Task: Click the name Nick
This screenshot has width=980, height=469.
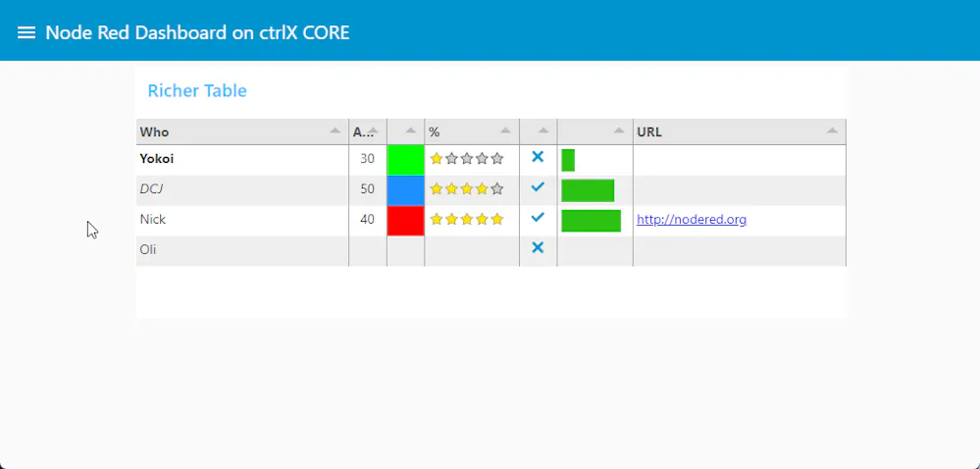Action: [x=152, y=220]
